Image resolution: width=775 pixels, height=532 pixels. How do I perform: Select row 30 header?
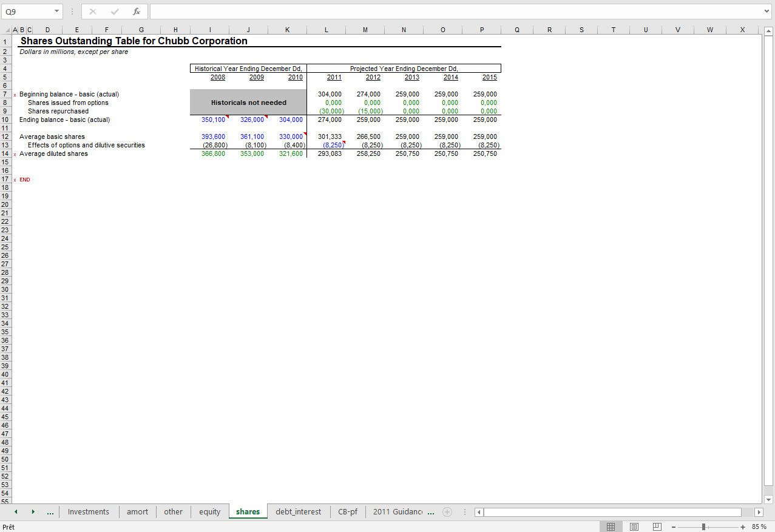pyautogui.click(x=5, y=289)
